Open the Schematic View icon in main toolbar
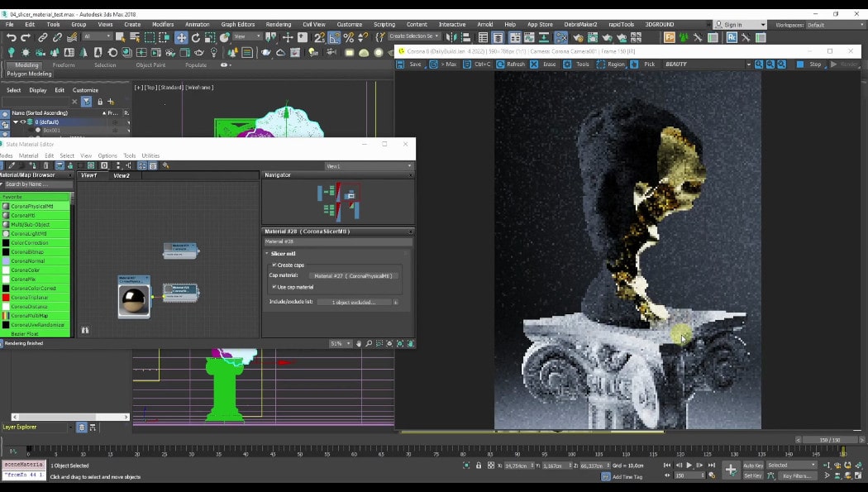The height and width of the screenshot is (492, 868). (x=560, y=38)
